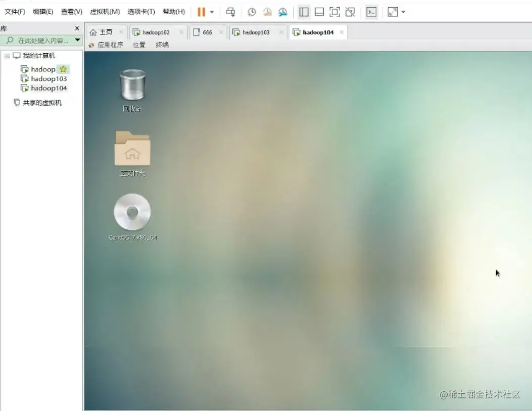
Task: Close the library panel
Action: pos(77,28)
